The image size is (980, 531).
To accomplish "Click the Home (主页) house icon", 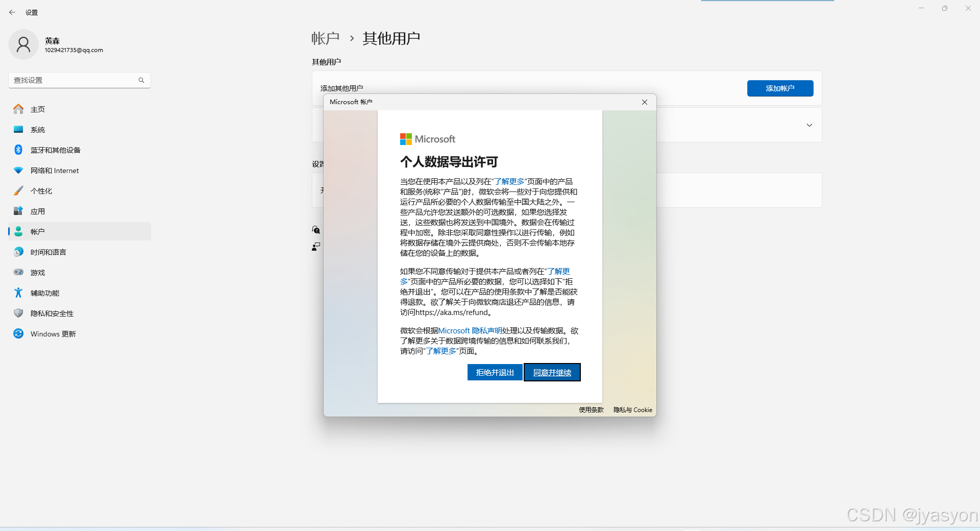I will [18, 109].
